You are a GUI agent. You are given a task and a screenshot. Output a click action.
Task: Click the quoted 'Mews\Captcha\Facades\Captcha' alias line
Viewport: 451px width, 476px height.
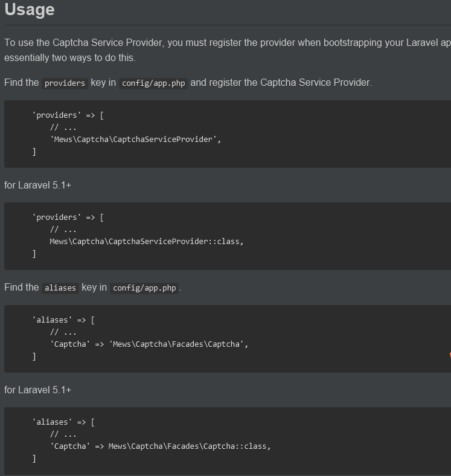(x=149, y=344)
